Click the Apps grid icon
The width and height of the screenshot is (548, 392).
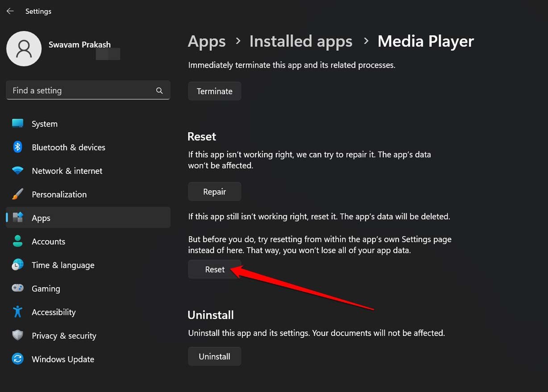18,218
